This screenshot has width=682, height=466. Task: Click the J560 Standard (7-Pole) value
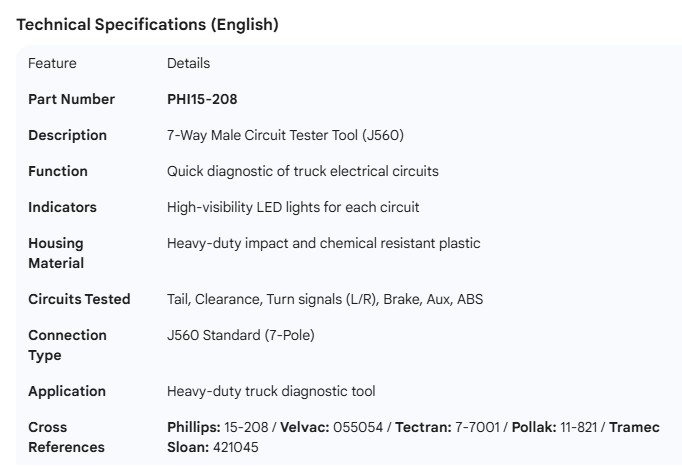click(240, 335)
